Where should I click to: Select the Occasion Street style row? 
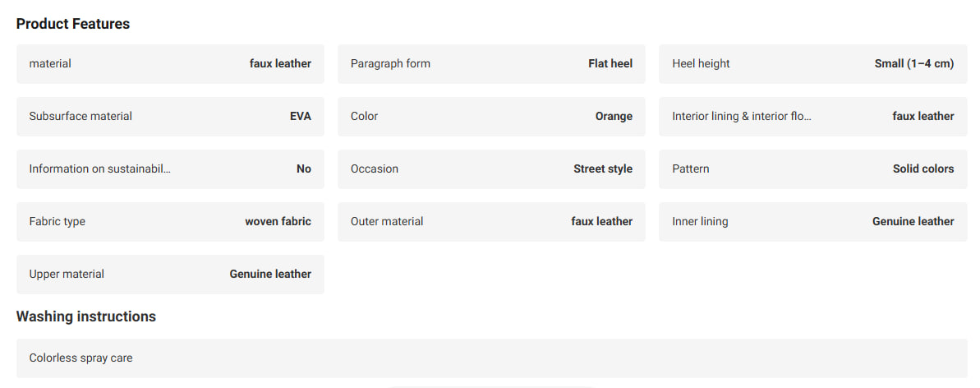[x=491, y=169]
